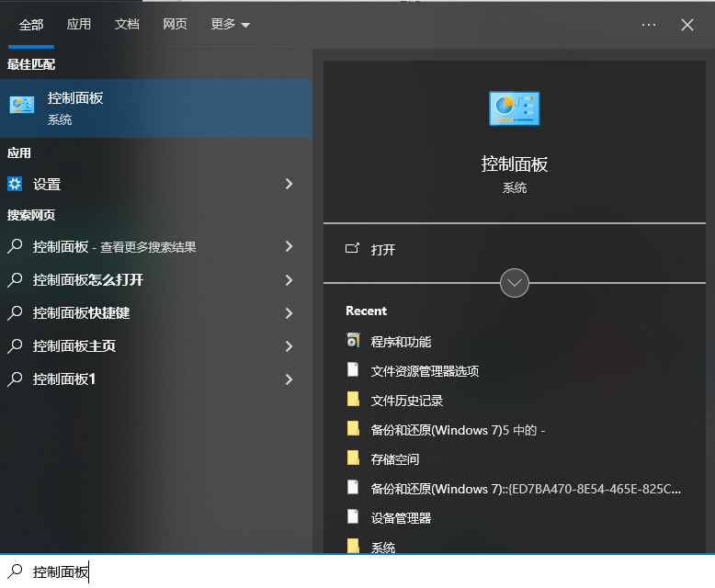Open 文件历史记录 recent item
Image resolution: width=715 pixels, height=588 pixels.
pyautogui.click(x=406, y=401)
